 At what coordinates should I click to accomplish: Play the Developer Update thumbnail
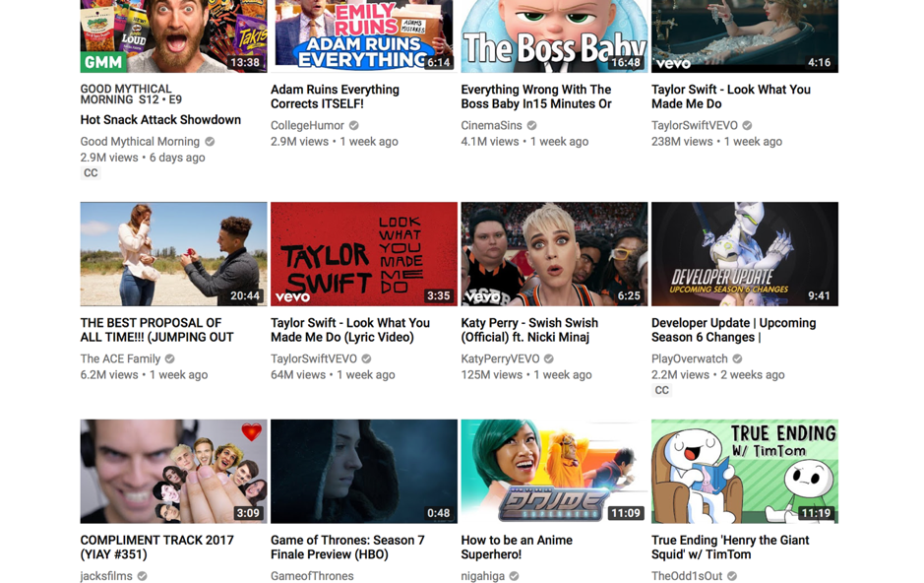pyautogui.click(x=744, y=254)
